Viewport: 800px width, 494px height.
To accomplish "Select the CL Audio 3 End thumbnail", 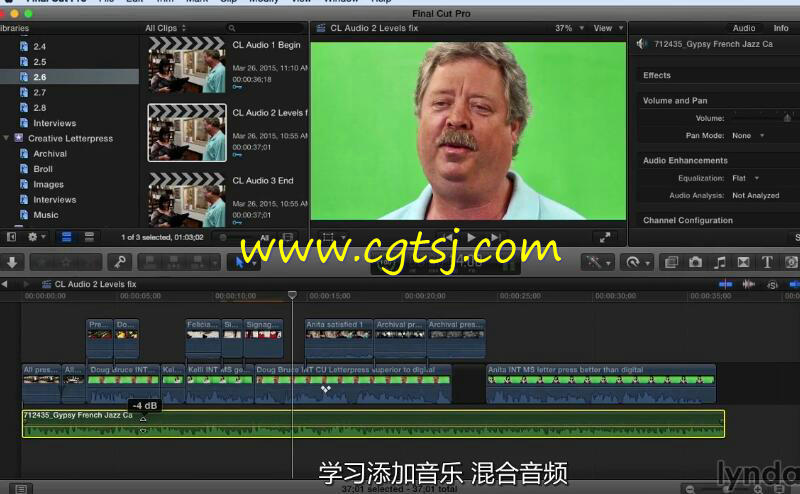I will [x=187, y=200].
